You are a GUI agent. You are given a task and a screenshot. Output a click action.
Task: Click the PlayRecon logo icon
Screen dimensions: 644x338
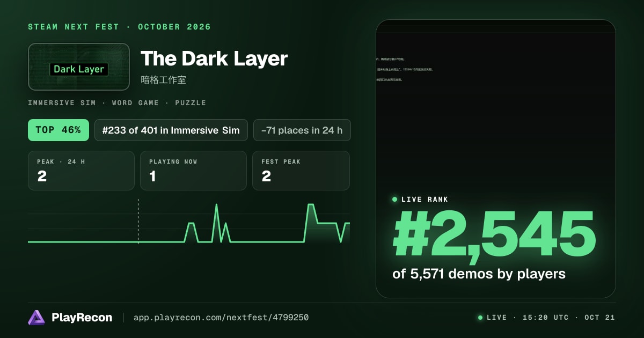click(x=36, y=318)
